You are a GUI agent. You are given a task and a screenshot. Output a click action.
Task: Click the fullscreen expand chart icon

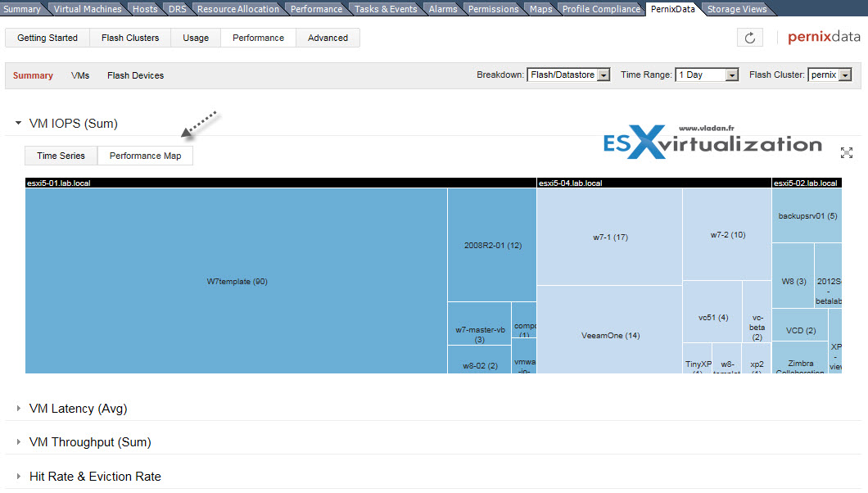tap(847, 152)
